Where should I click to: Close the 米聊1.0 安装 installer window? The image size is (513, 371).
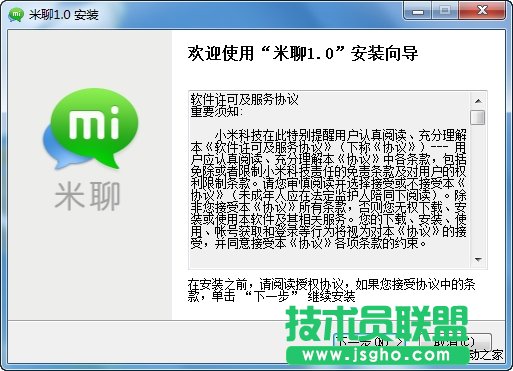pyautogui.click(x=482, y=11)
